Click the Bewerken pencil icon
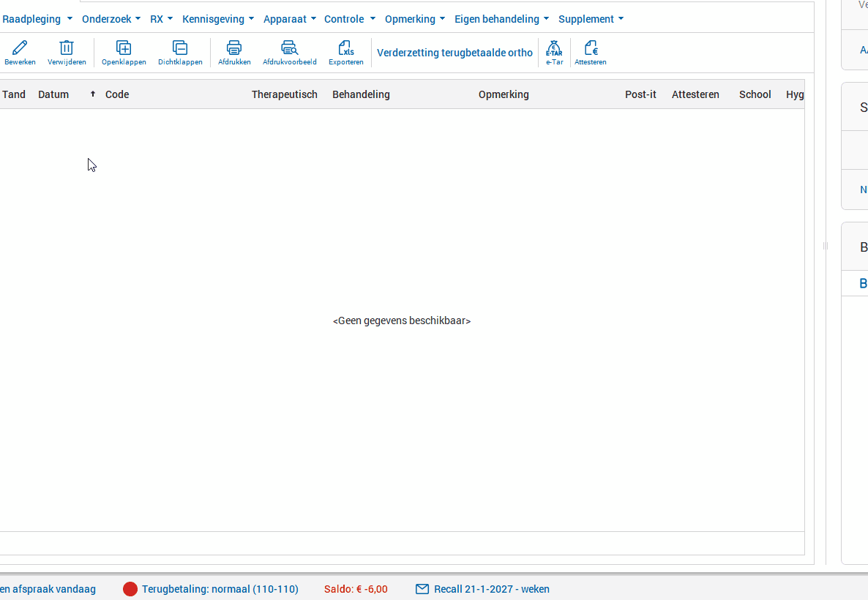This screenshot has height=600, width=868. click(20, 48)
